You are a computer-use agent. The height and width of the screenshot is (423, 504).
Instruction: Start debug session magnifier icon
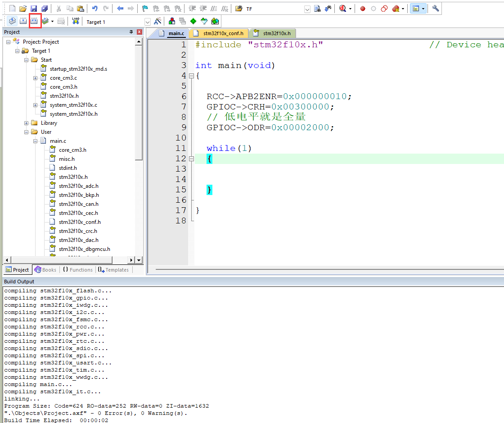(342, 9)
